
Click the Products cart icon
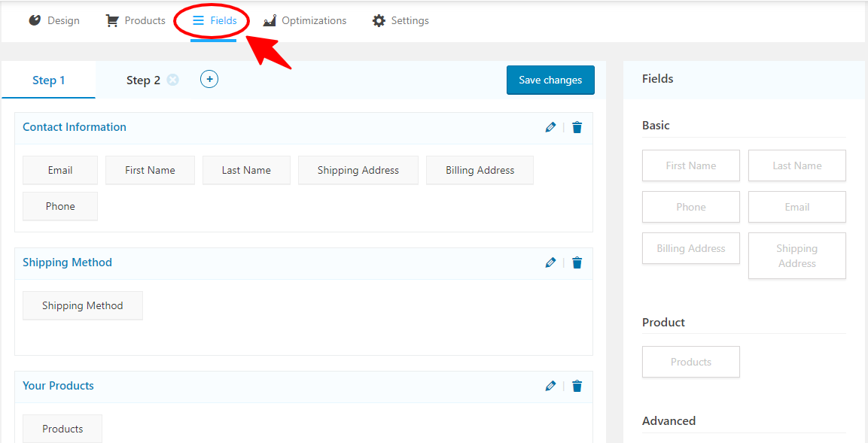pyautogui.click(x=112, y=21)
